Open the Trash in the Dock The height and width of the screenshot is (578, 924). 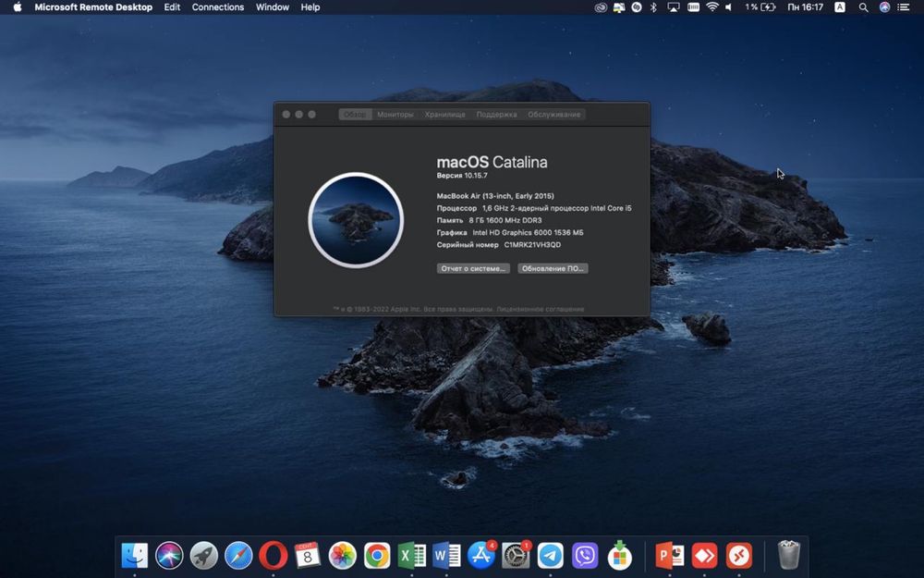[788, 555]
